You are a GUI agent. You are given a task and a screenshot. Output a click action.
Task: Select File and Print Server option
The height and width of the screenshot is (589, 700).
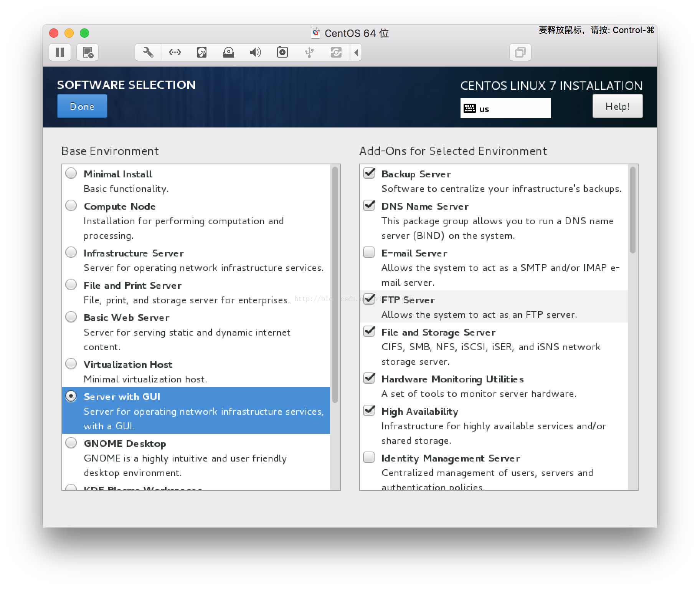pos(71,285)
